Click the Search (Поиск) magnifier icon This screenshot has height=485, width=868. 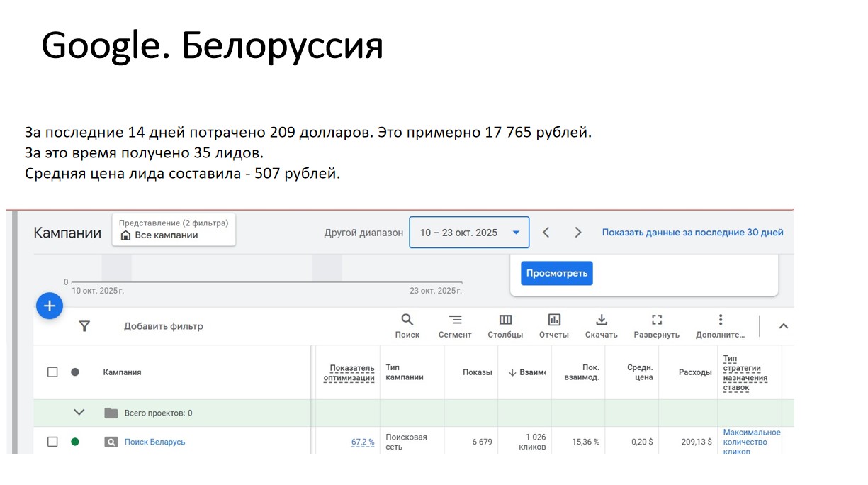[407, 320]
